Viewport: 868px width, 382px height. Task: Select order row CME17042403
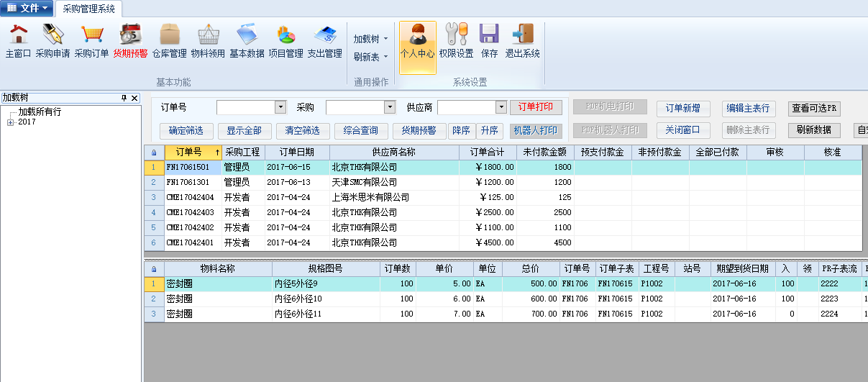point(503,212)
